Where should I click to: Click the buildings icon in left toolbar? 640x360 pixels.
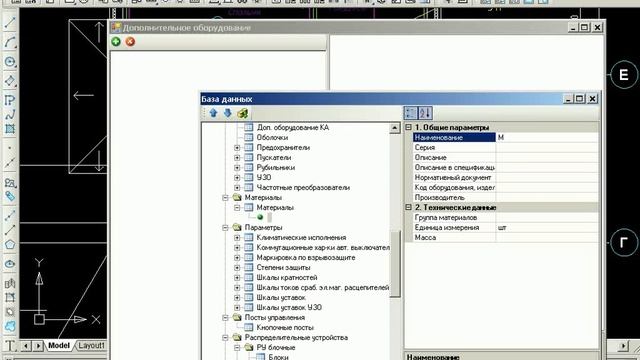[x=10, y=283]
